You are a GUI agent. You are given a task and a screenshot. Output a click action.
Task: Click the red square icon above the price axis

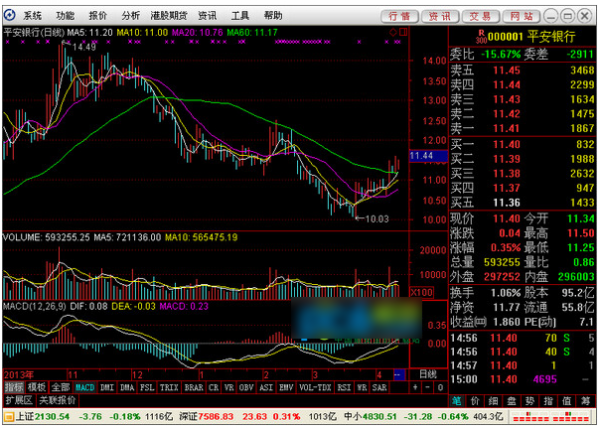402,32
